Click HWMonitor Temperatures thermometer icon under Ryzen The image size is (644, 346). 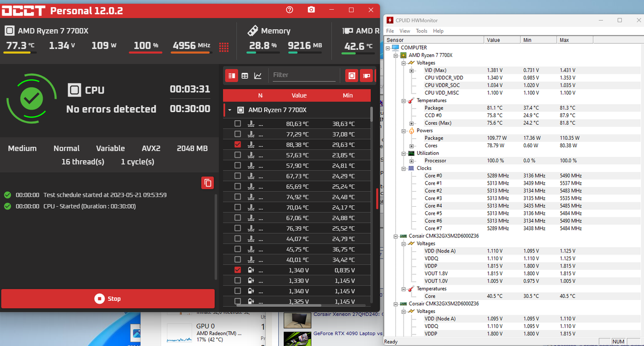pyautogui.click(x=411, y=101)
